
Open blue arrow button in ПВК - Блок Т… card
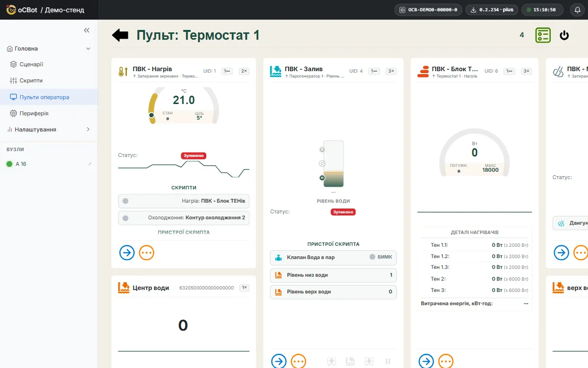point(426,362)
